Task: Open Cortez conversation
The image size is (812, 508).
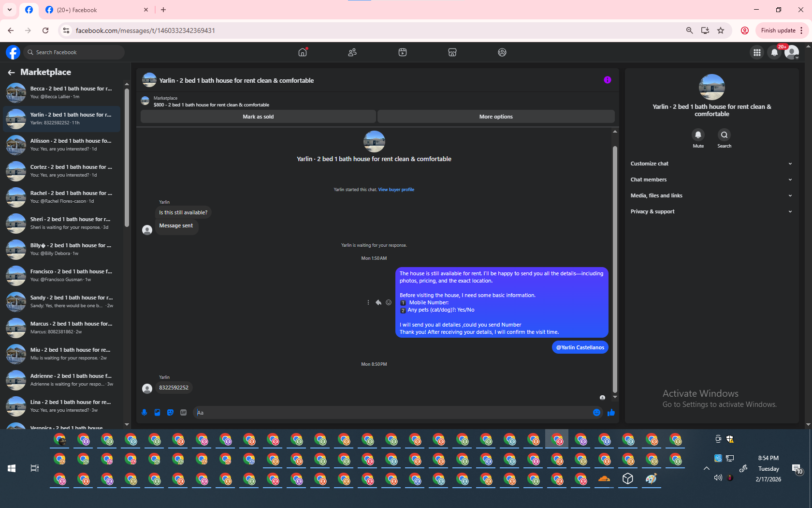Action: coord(62,171)
